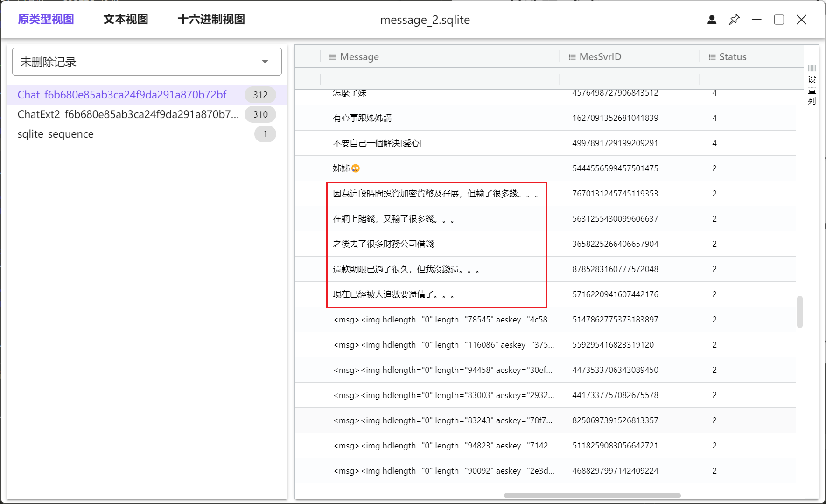Open the 设置列 column settings panel

point(812,85)
